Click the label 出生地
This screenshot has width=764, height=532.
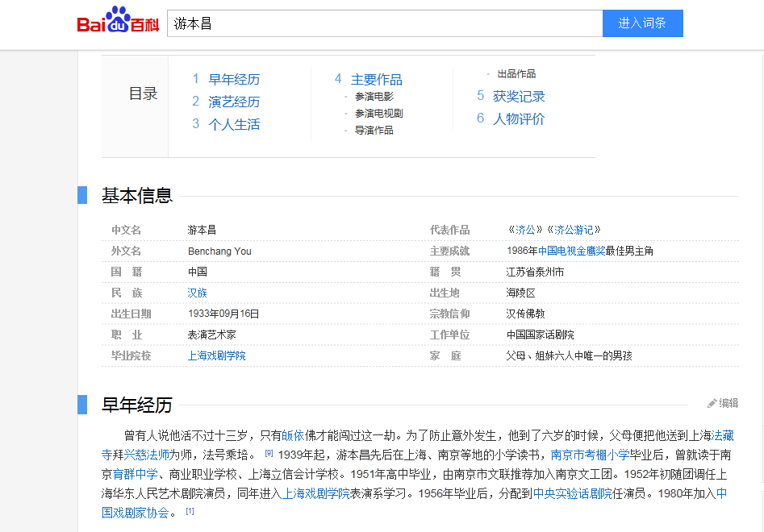[445, 293]
